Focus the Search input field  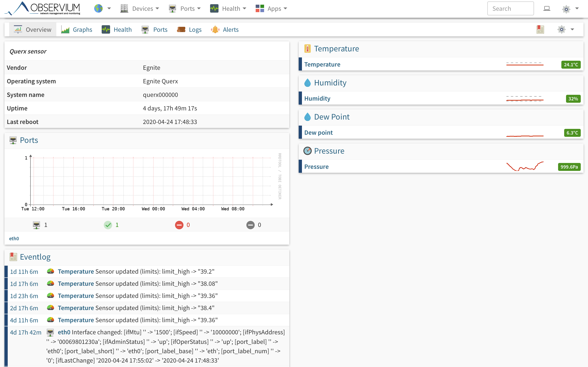pyautogui.click(x=510, y=8)
